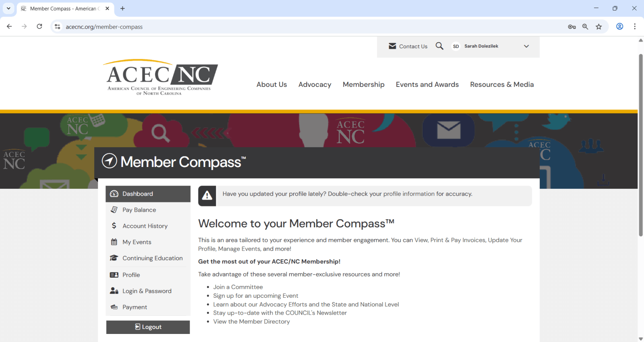Click Sign up for an upcoming Event
Screen dimensions: 644x342
point(256,296)
